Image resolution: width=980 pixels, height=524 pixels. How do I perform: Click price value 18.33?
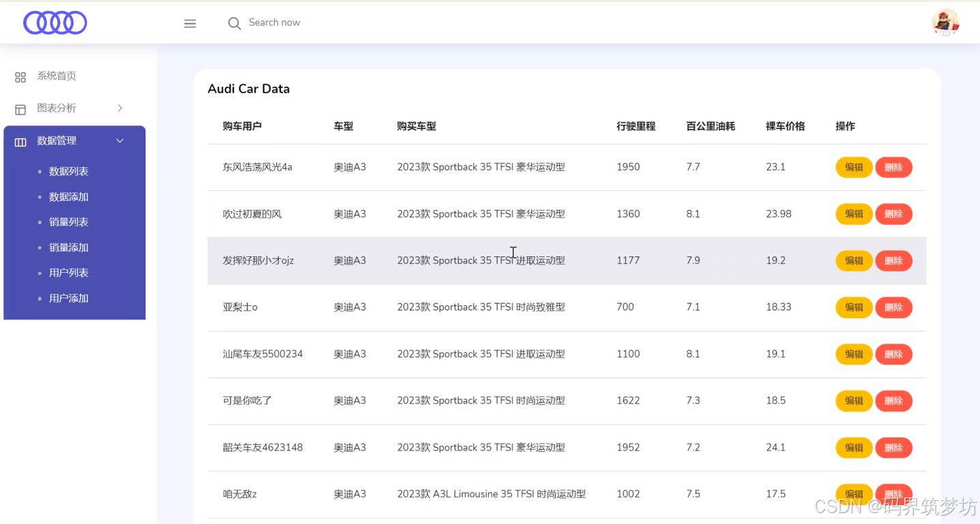point(779,307)
